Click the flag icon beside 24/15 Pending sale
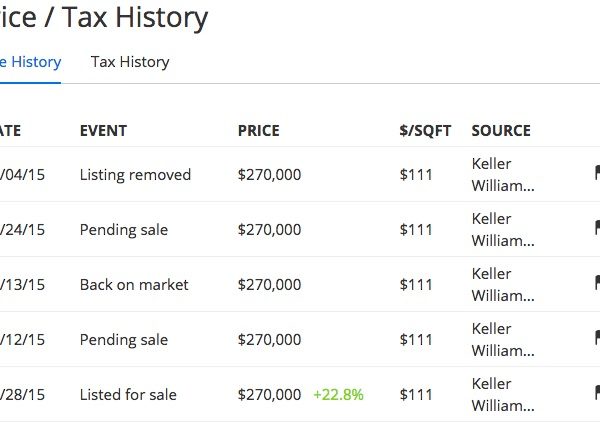The width and height of the screenshot is (600, 423). pyautogui.click(x=597, y=228)
